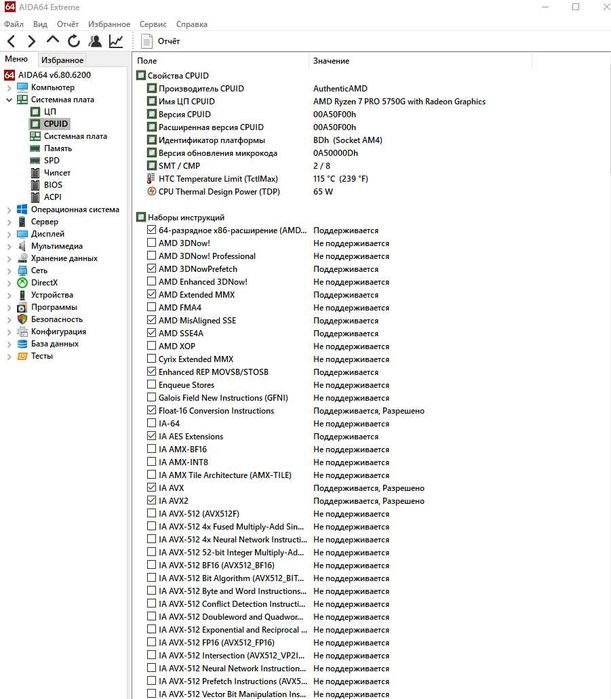This screenshot has height=699, width=611.
Task: Switch to the Избранное sidebar tab
Action: pyautogui.click(x=62, y=60)
